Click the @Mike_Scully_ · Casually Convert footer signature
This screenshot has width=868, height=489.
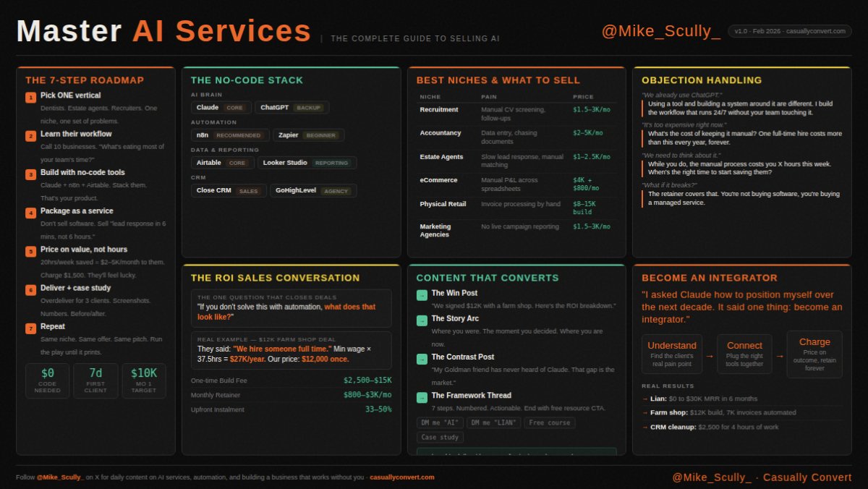pyautogui.click(x=762, y=477)
